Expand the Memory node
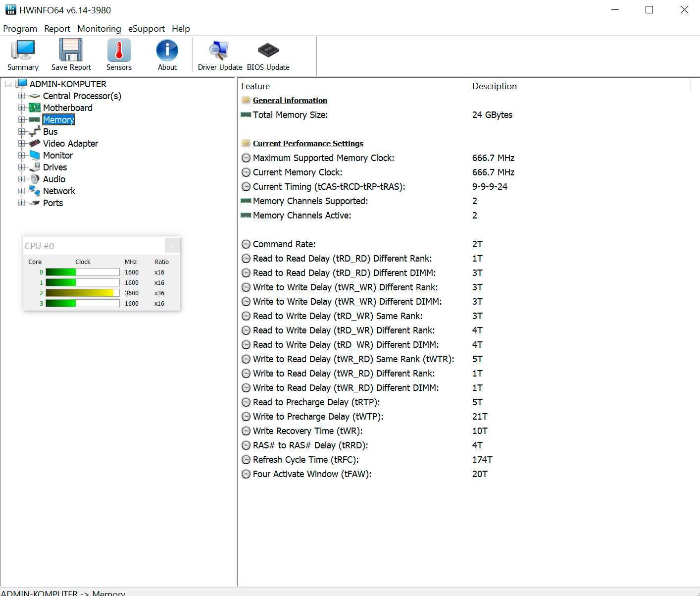The width and height of the screenshot is (700, 596). pyautogui.click(x=21, y=120)
